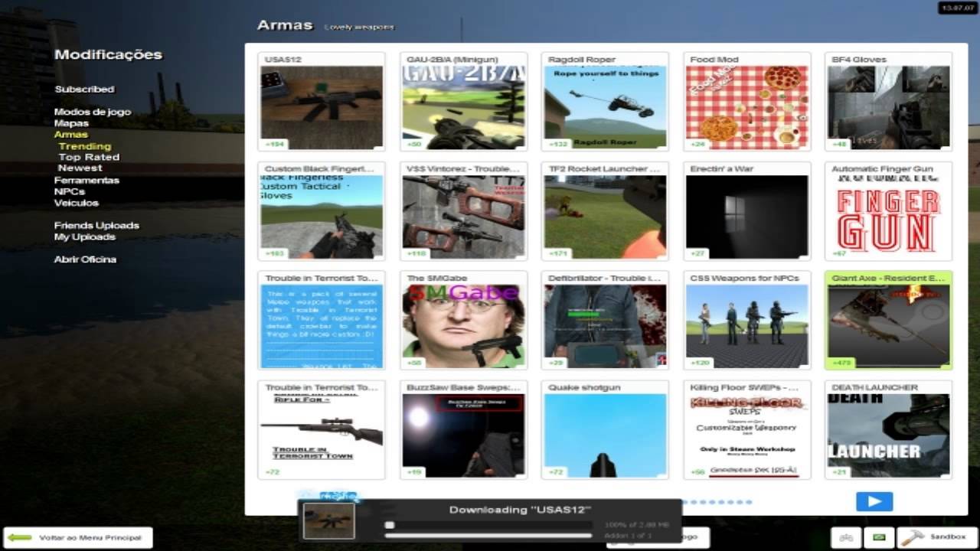Open the Automatic Finger Gun addon
This screenshot has width=980, height=551.
point(888,211)
